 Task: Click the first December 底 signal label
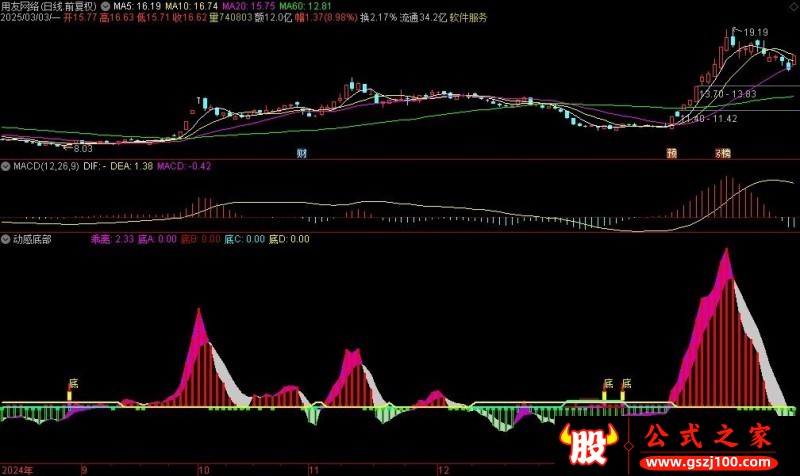tap(608, 384)
